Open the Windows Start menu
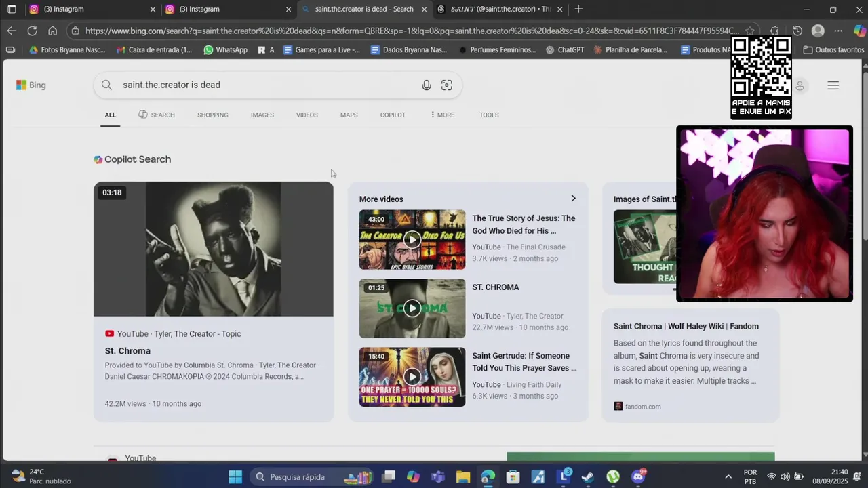The width and height of the screenshot is (868, 488). [235, 476]
